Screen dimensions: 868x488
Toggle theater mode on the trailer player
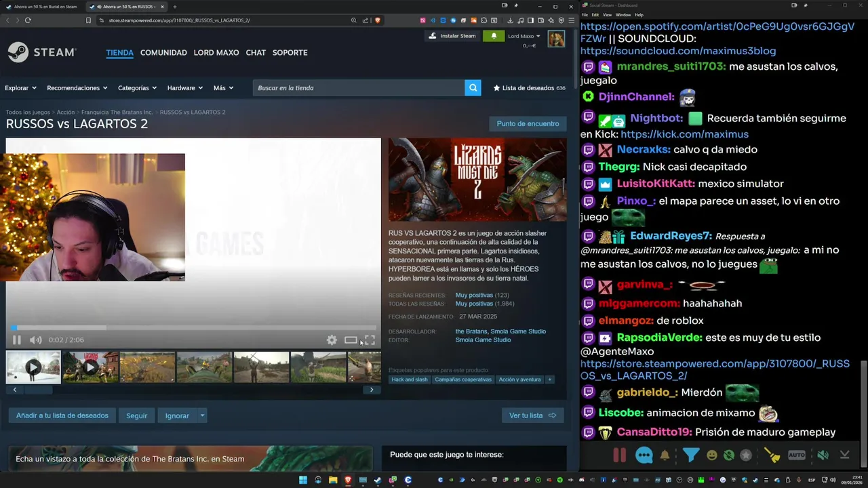pyautogui.click(x=351, y=340)
